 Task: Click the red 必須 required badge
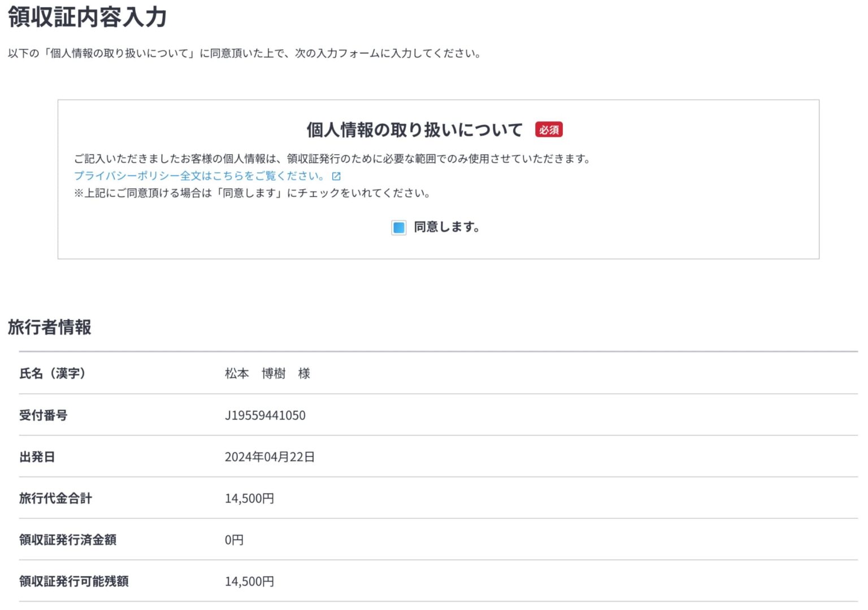pos(550,130)
